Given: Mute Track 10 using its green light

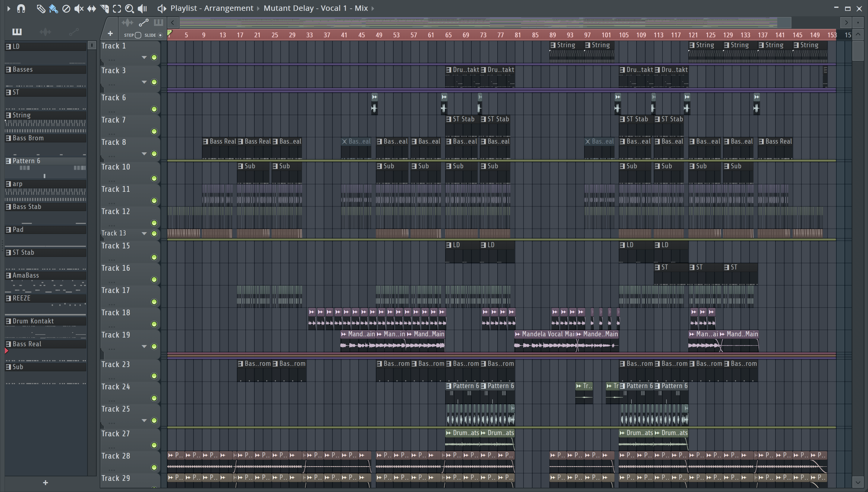Looking at the screenshot, I should click(154, 179).
